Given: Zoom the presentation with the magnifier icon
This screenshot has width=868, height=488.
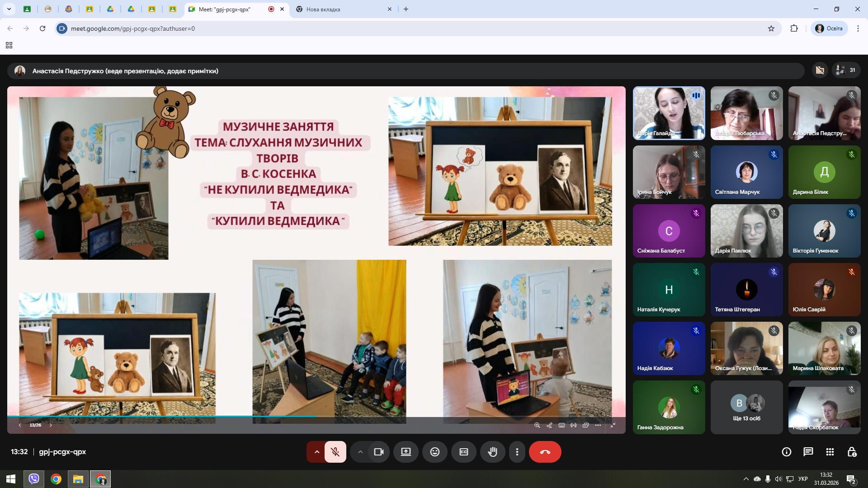Looking at the screenshot, I should (537, 425).
